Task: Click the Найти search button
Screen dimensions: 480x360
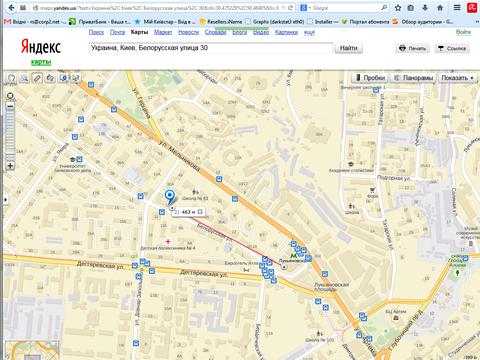Action: (349, 48)
